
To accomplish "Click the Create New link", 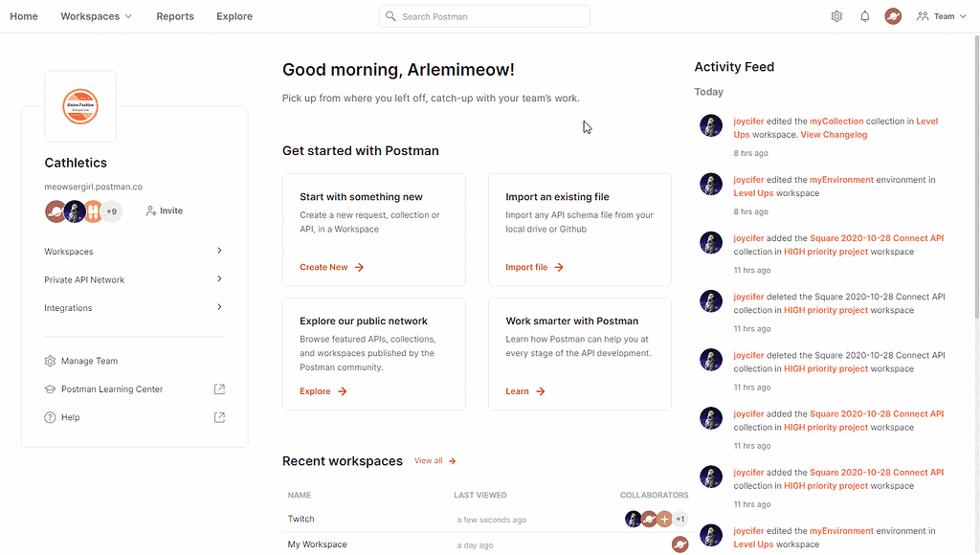I will pyautogui.click(x=325, y=267).
